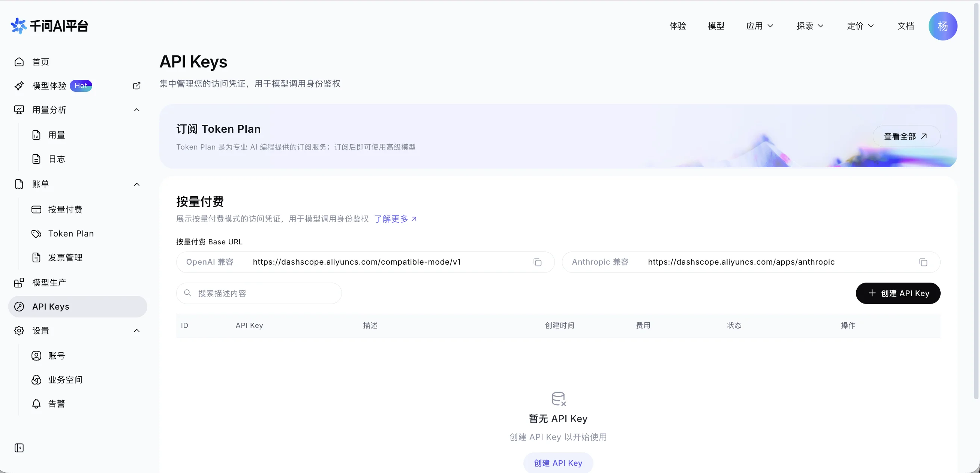Image resolution: width=980 pixels, height=473 pixels.
Task: Click the Anthropic compatible URL text
Action: point(741,262)
